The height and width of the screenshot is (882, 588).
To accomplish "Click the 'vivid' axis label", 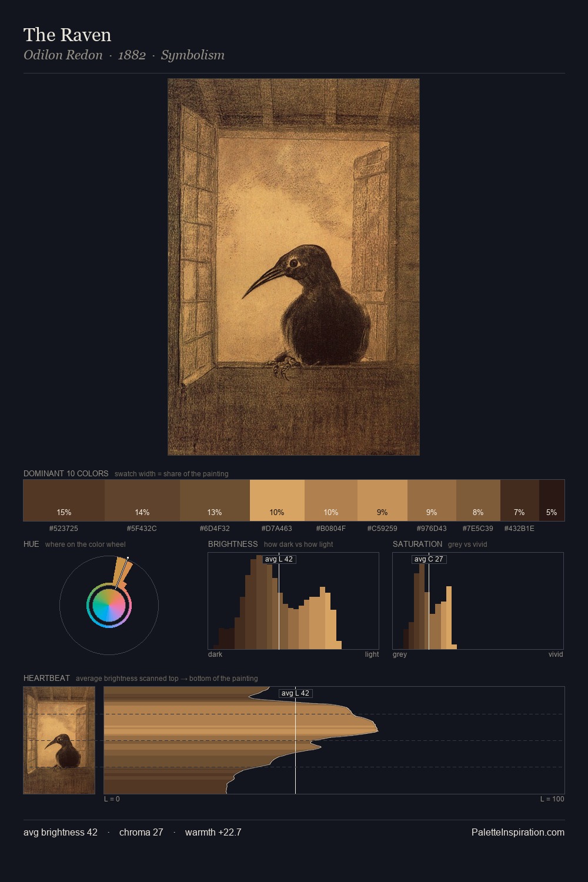I will pyautogui.click(x=556, y=654).
